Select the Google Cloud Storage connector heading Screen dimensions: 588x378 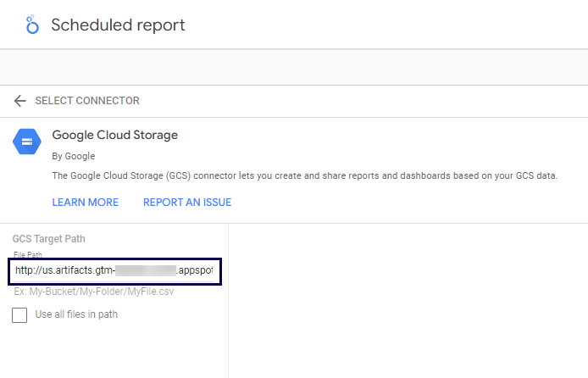[114, 135]
